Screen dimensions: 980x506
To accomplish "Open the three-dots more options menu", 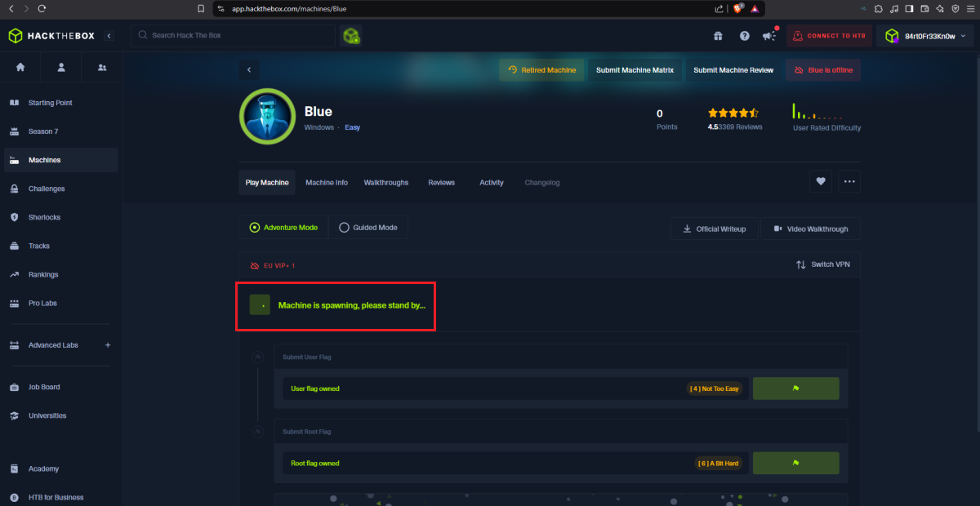I will [849, 182].
